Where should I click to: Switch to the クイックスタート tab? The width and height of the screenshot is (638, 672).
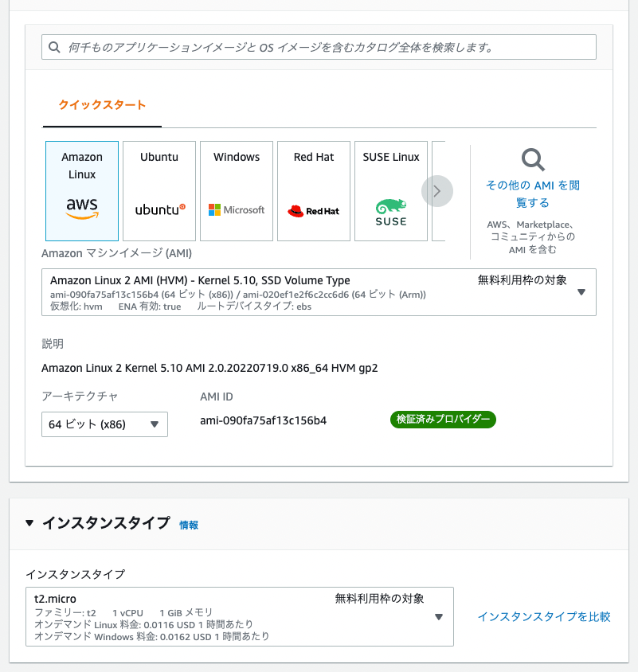click(x=102, y=105)
